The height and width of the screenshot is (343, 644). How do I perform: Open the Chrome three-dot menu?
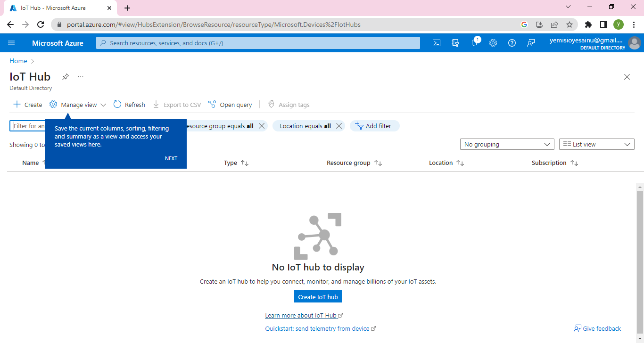click(x=634, y=24)
